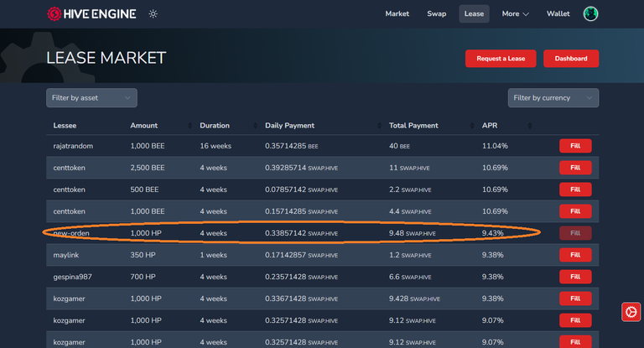Fill kozgamer's 9.428 SWAP.HIVE lease
The height and width of the screenshot is (348, 644).
(575, 299)
